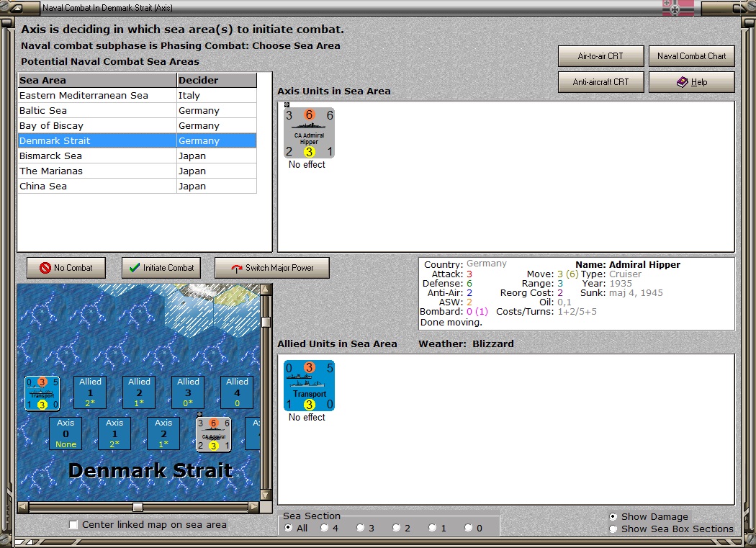Select the Eastern Mediterranean Sea row

pos(137,96)
